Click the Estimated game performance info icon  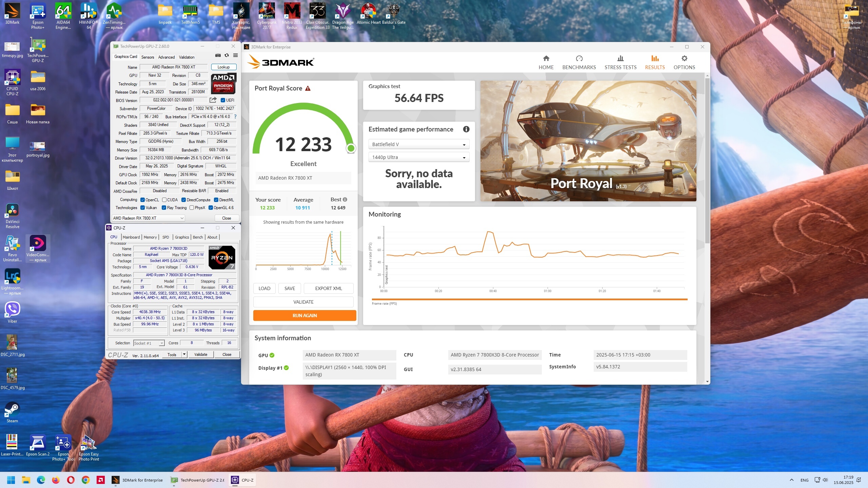tap(466, 129)
